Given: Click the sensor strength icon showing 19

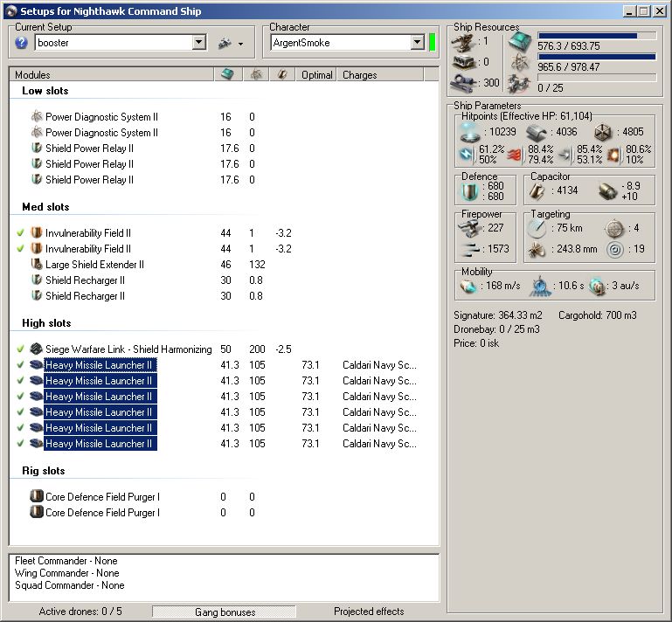Looking at the screenshot, I should point(615,249).
